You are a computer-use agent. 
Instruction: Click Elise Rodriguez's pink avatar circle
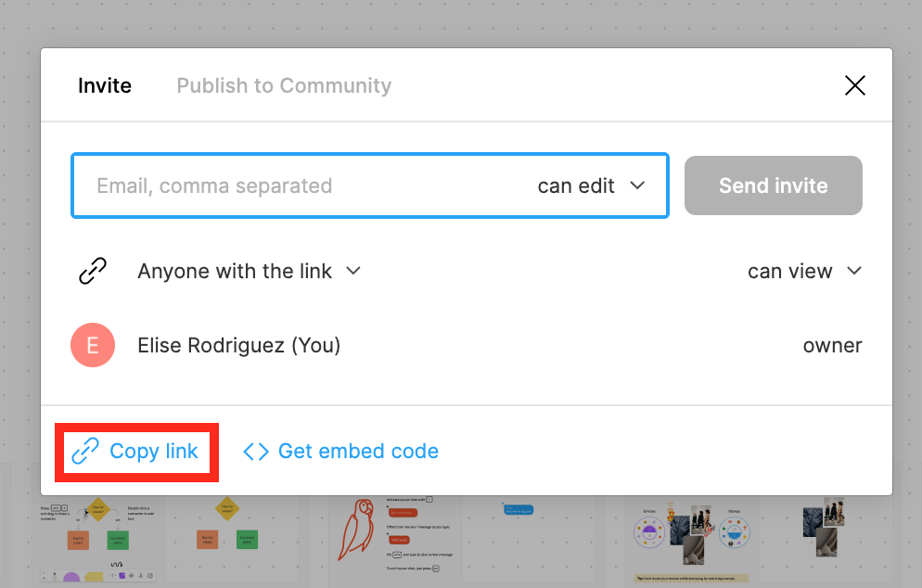click(x=93, y=344)
